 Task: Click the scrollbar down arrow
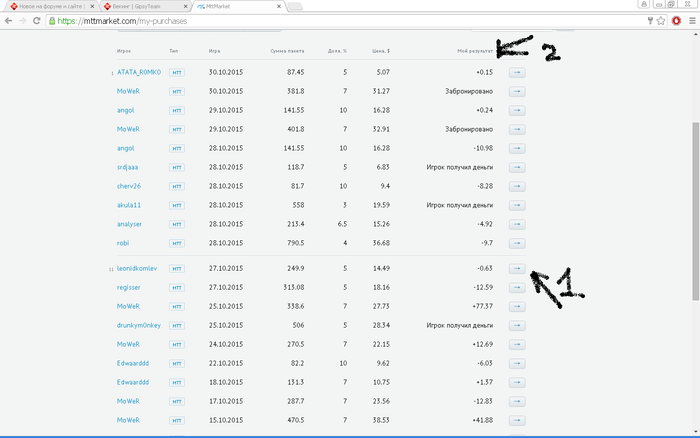pos(696,432)
